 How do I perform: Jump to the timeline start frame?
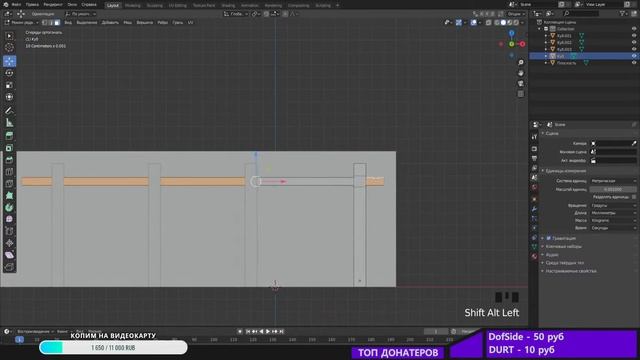point(248,331)
